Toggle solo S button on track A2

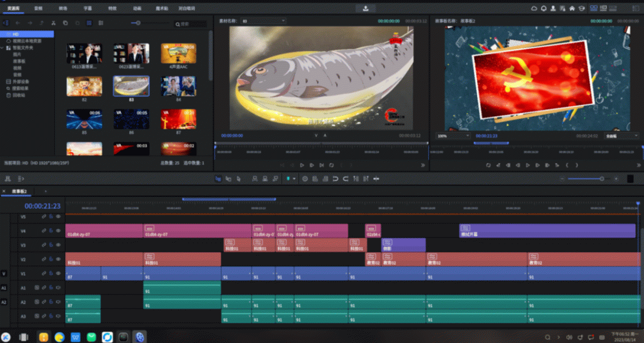(x=37, y=302)
